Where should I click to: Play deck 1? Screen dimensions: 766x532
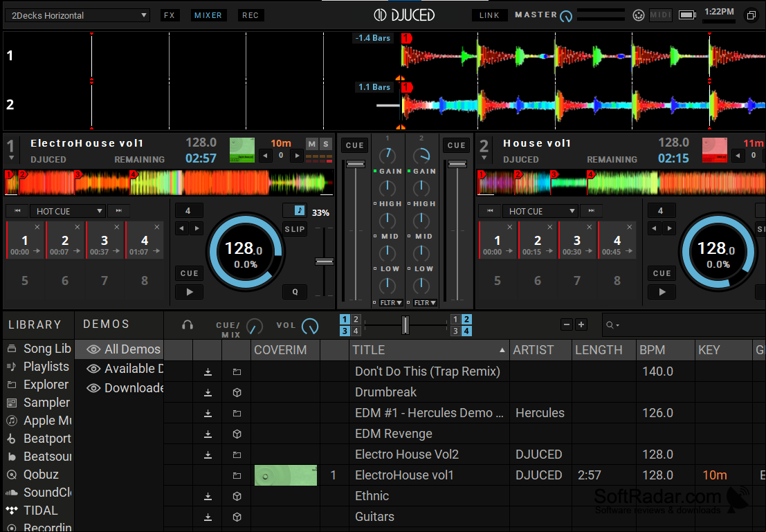pyautogui.click(x=190, y=292)
